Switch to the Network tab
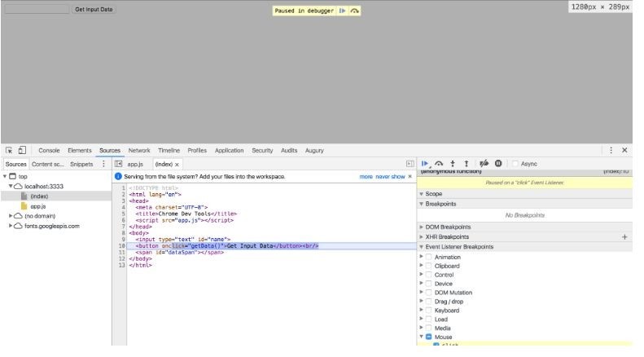The width and height of the screenshot is (644, 357). (x=139, y=150)
